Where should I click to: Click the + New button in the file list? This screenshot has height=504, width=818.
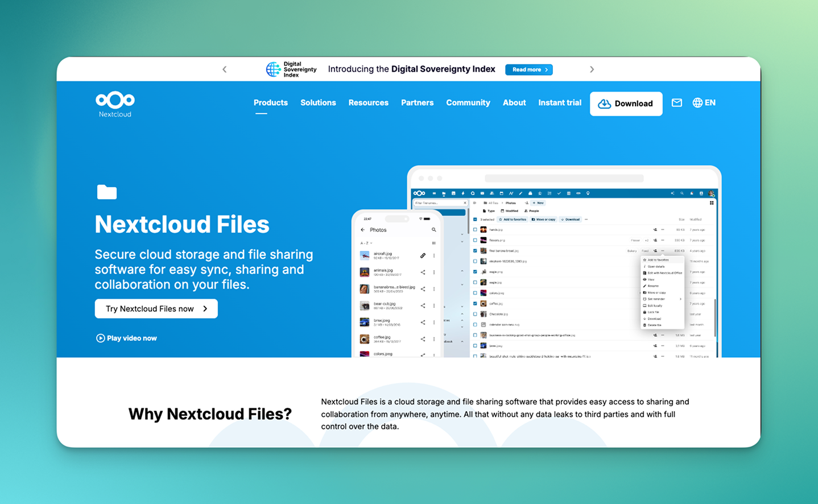(538, 203)
